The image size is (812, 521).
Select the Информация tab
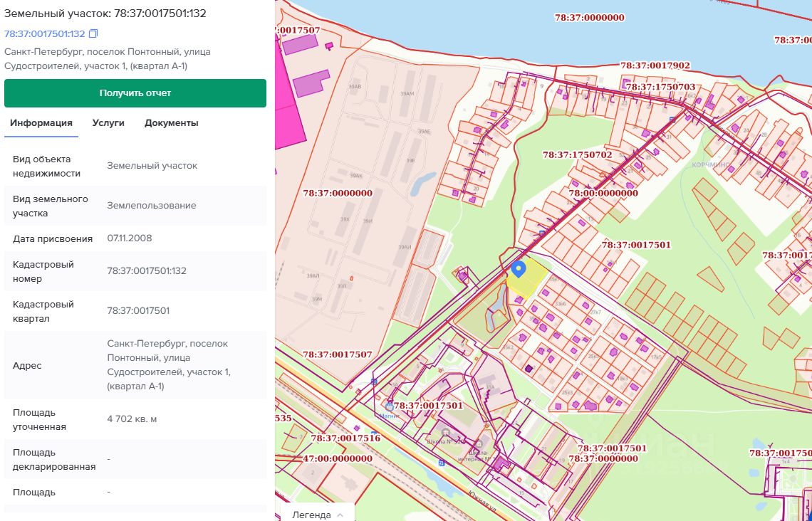pyautogui.click(x=41, y=122)
